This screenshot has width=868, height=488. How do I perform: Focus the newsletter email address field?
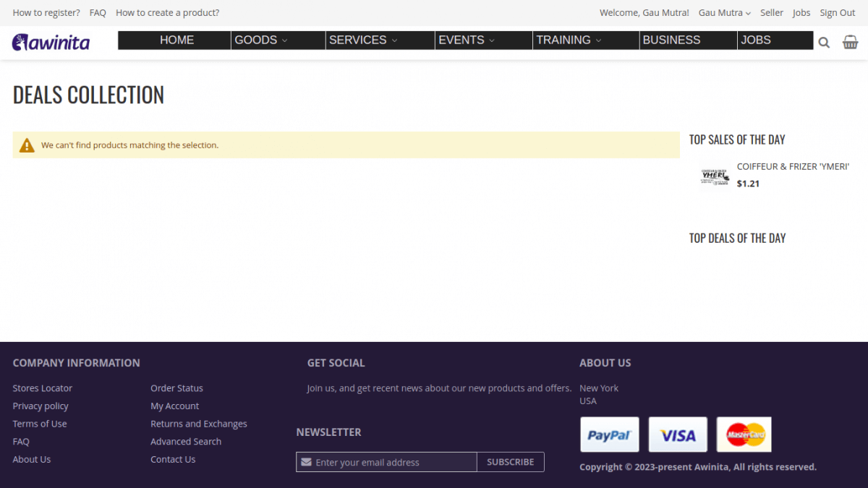pos(386,462)
